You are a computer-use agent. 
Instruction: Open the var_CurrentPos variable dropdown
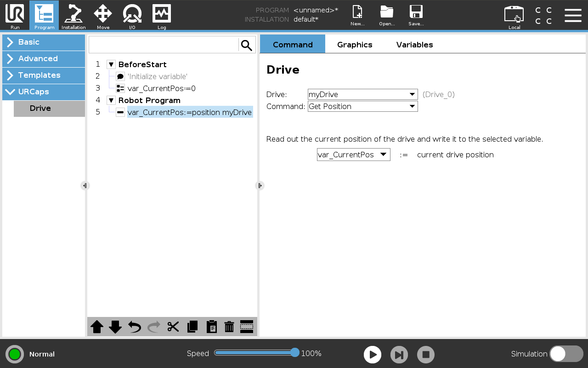point(353,155)
